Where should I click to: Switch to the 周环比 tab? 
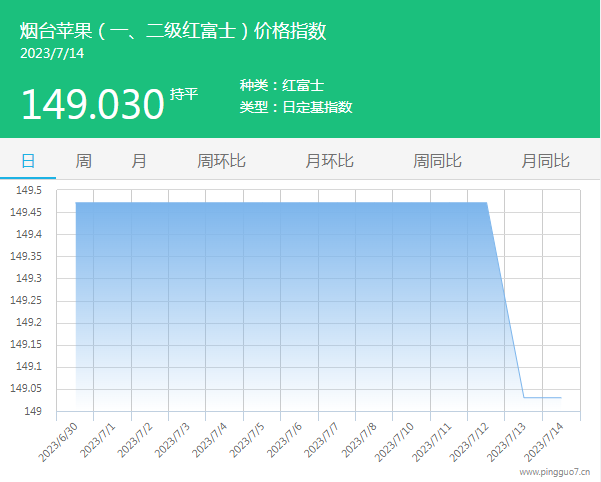tap(221, 161)
